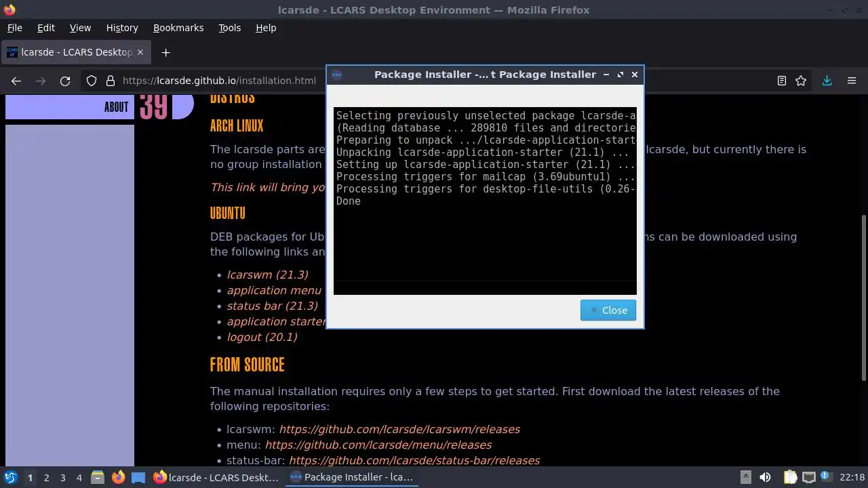Switch to workspace 1 in the pager
The height and width of the screenshot is (488, 868).
coord(30,478)
